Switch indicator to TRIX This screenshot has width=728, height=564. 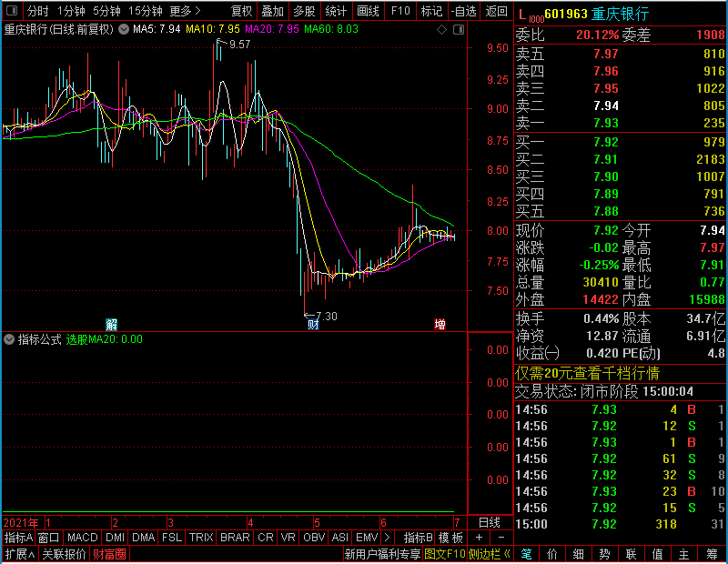point(201,538)
